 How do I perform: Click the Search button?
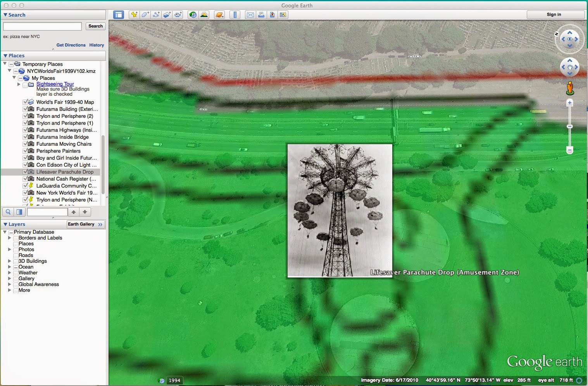tap(95, 26)
